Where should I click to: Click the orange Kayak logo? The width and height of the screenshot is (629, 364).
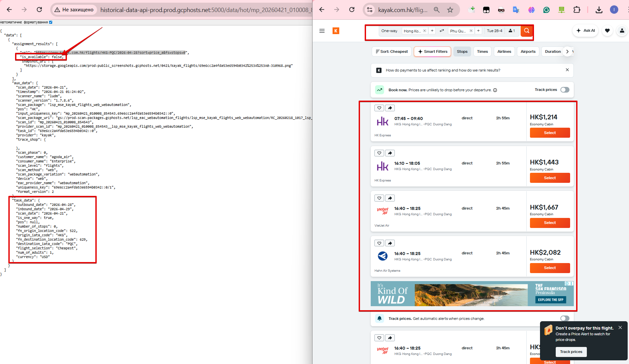tap(336, 31)
